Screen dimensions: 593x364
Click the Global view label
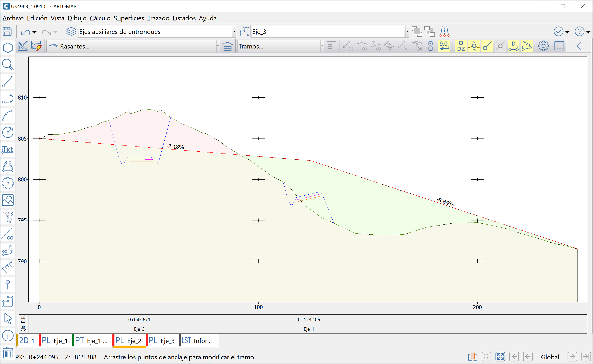pos(550,357)
